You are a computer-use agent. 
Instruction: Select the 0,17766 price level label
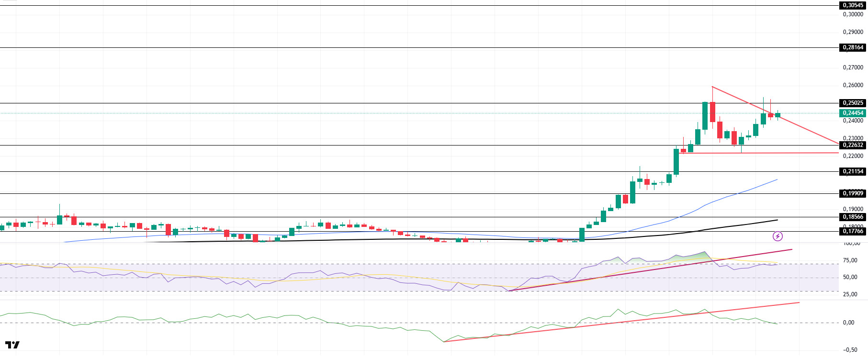click(x=853, y=231)
